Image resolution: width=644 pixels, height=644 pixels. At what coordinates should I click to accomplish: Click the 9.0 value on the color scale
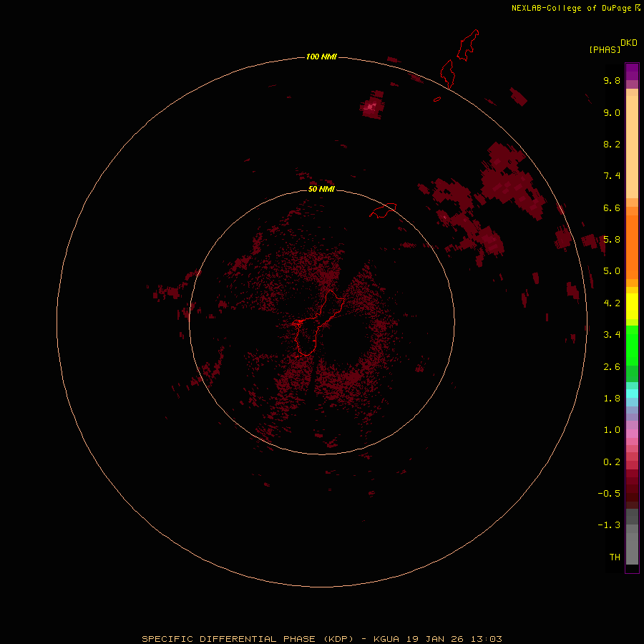click(x=612, y=112)
